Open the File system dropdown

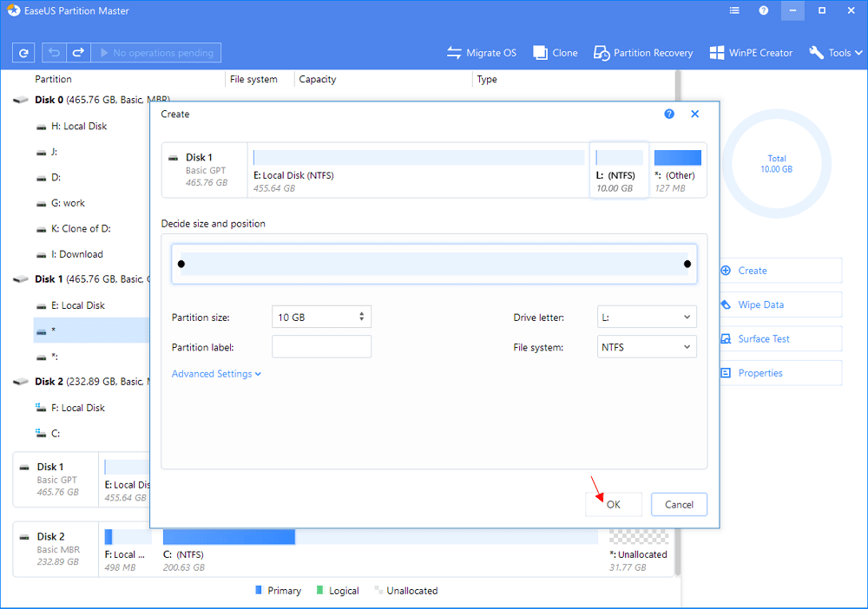(647, 347)
